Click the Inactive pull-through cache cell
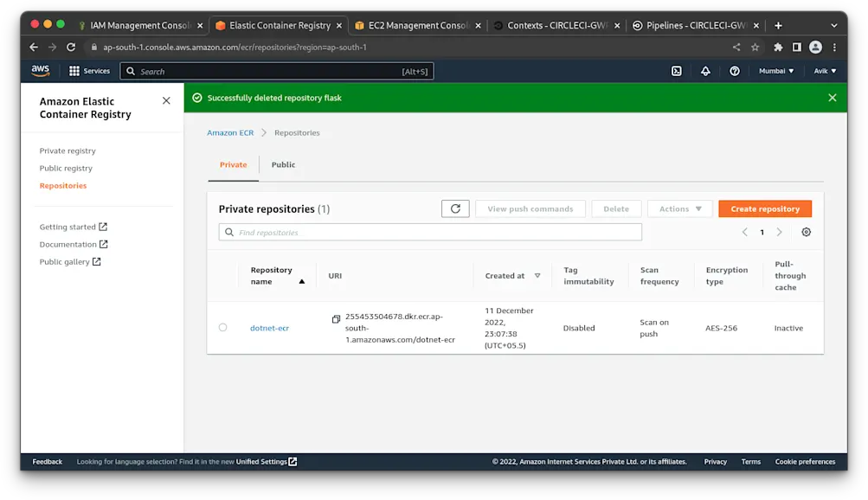The image size is (868, 500). [x=788, y=328]
